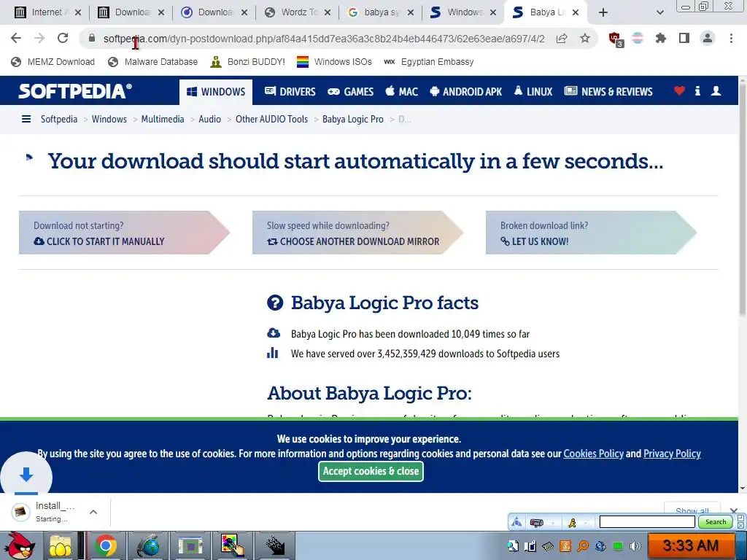
Task: Open the Softpedia user account icon
Action: tap(716, 91)
